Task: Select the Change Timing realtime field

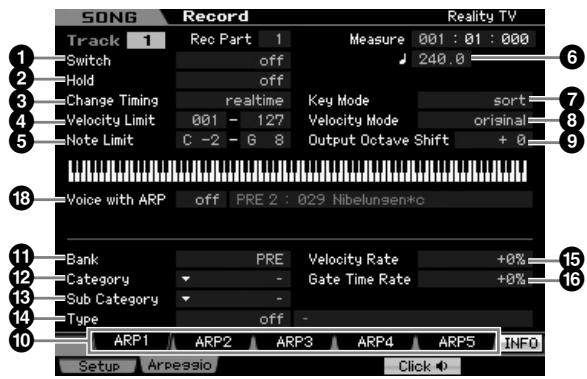Action: point(233,100)
